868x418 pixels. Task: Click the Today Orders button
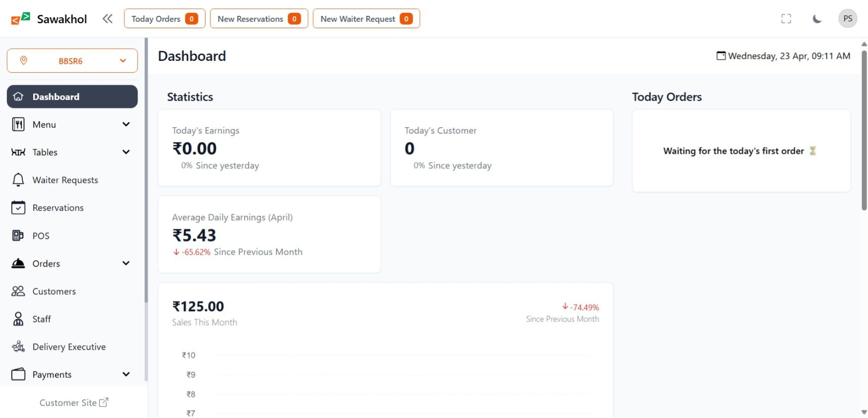click(164, 19)
